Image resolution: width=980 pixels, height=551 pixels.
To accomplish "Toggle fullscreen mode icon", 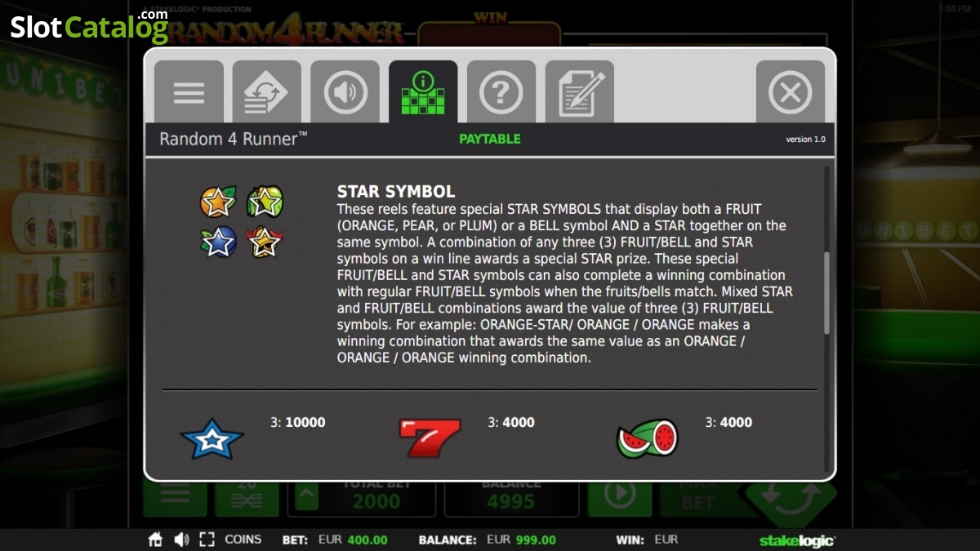I will click(207, 540).
